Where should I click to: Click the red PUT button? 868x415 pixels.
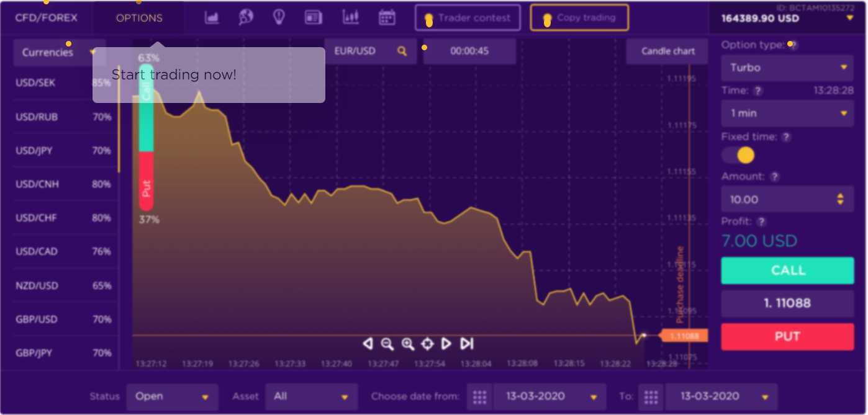pos(787,337)
